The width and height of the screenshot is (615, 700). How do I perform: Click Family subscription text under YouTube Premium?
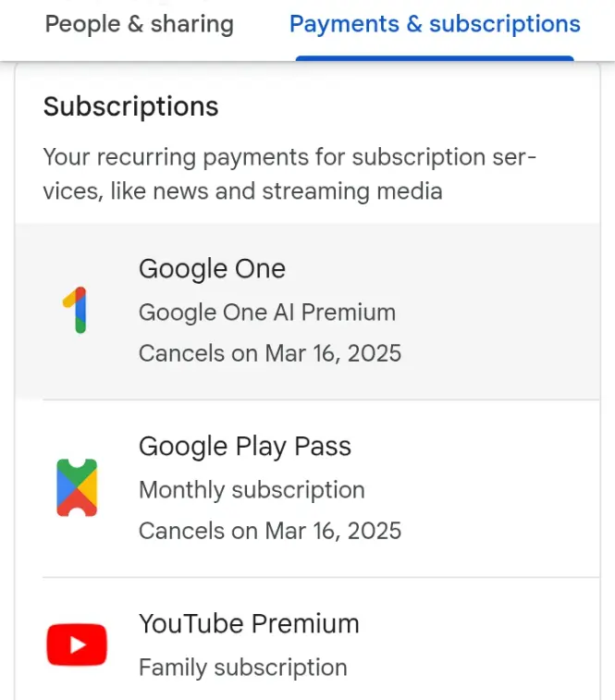click(x=243, y=668)
